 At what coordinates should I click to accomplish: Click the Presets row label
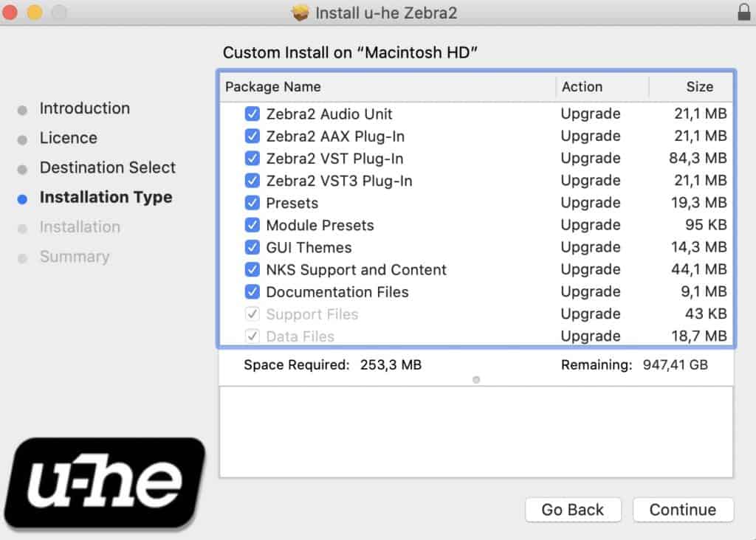coord(292,203)
